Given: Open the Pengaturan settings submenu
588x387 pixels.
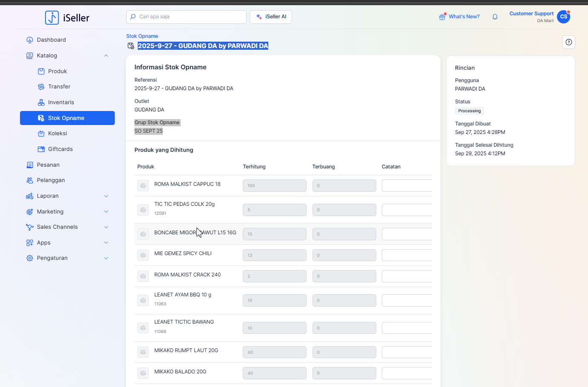Looking at the screenshot, I should click(106, 258).
